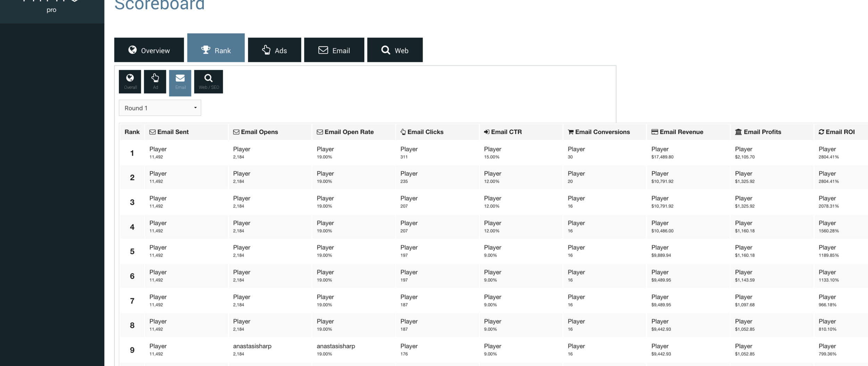
Task: Click the 810.10% ROI value
Action: [827, 329]
